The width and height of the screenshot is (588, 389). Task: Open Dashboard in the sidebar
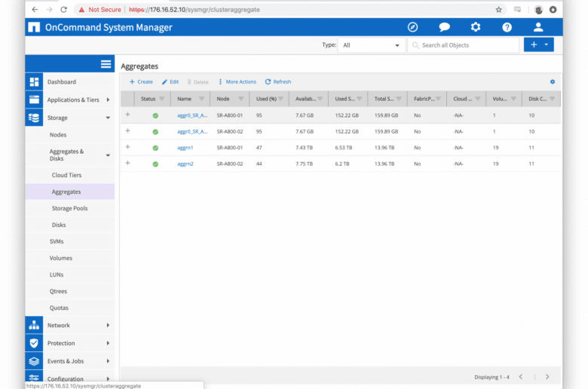tap(62, 81)
